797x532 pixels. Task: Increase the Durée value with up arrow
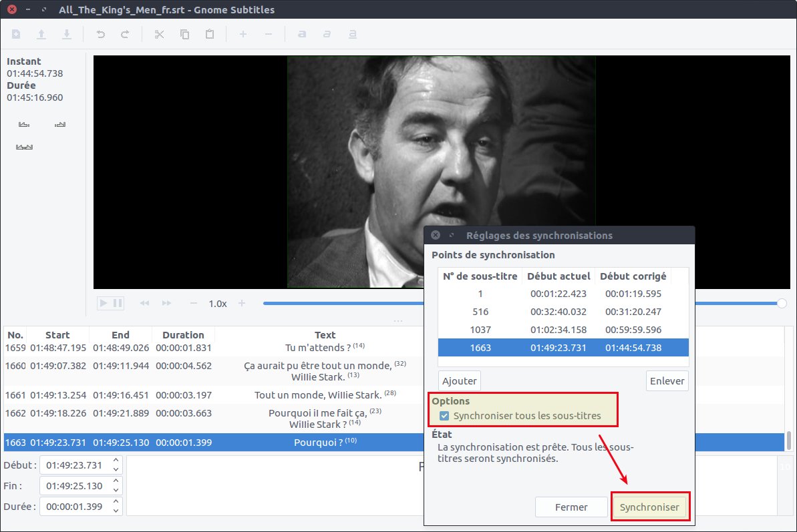(x=116, y=501)
